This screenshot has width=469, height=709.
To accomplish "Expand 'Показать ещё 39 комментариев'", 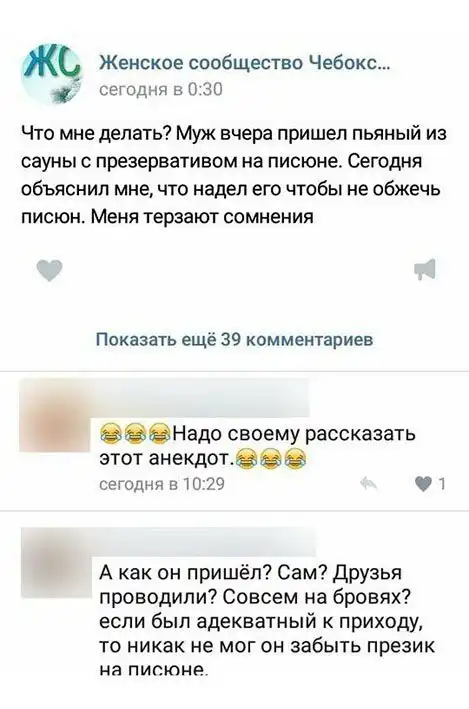I will 235,339.
